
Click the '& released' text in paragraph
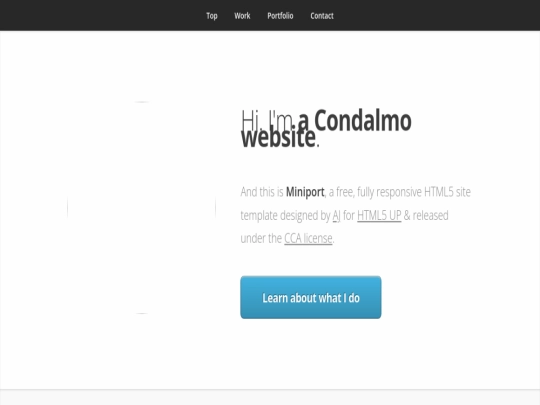(426, 215)
